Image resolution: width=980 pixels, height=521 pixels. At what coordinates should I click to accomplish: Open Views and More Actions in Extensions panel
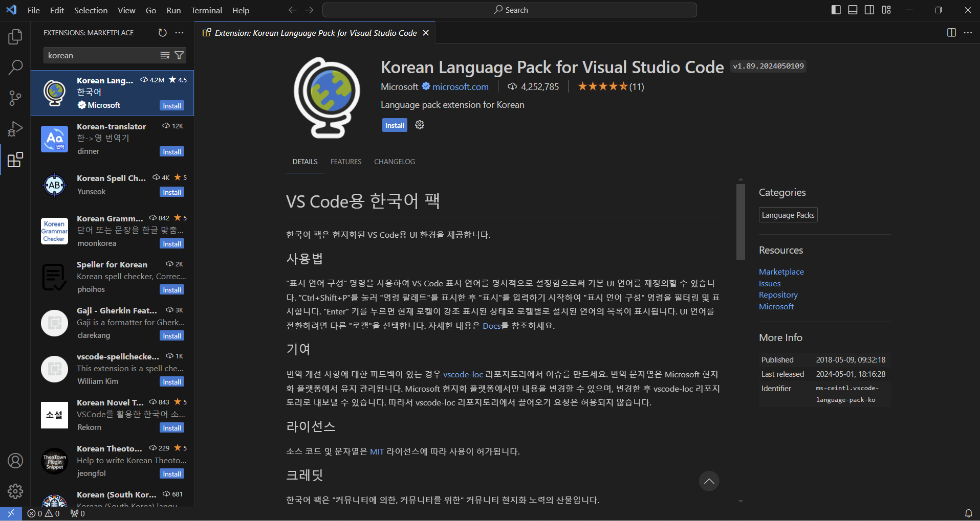(179, 33)
